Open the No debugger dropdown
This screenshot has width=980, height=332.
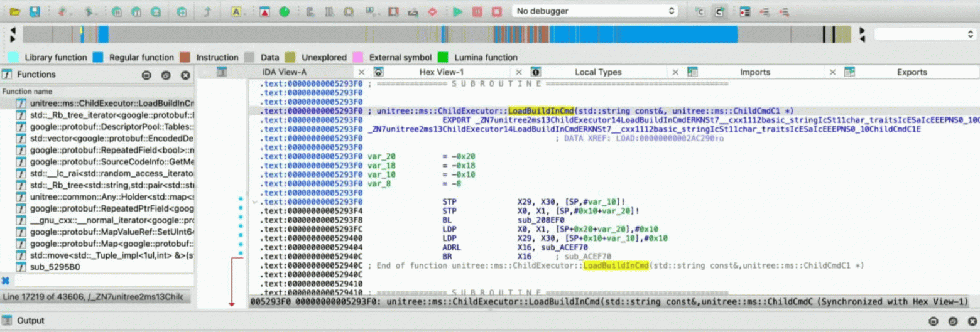click(596, 11)
